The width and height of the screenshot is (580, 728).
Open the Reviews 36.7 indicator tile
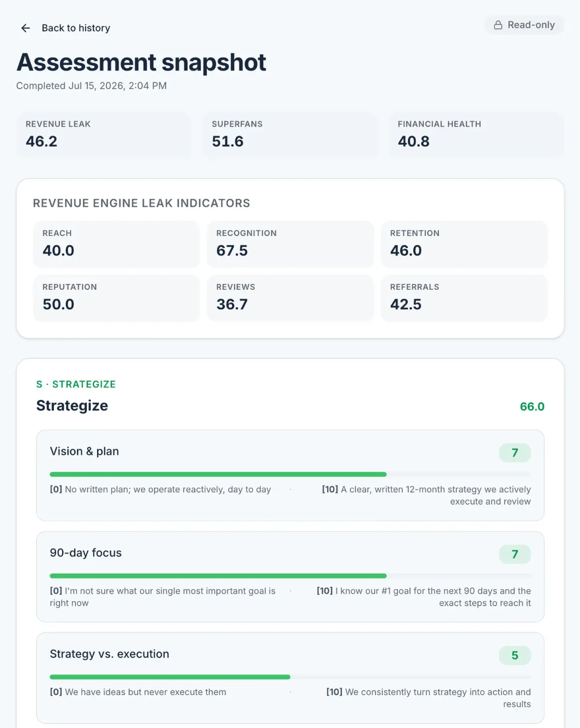tap(290, 298)
